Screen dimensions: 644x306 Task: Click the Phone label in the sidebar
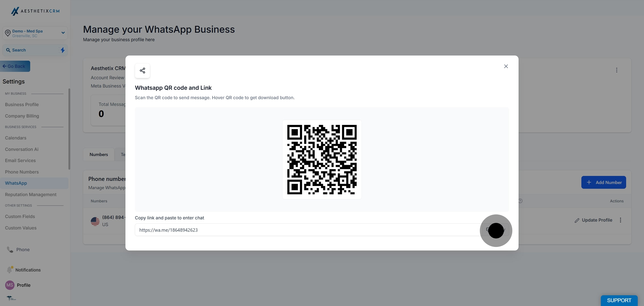pyautogui.click(x=23, y=249)
